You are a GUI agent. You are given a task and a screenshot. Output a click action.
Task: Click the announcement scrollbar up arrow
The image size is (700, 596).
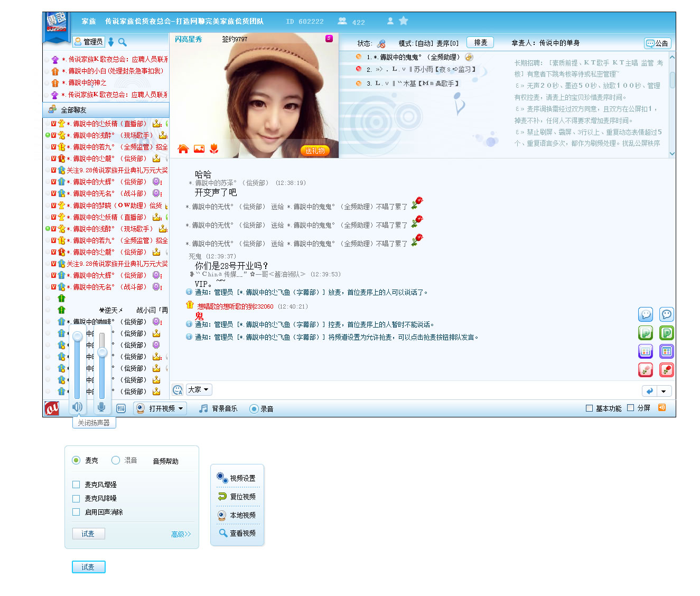pyautogui.click(x=672, y=57)
